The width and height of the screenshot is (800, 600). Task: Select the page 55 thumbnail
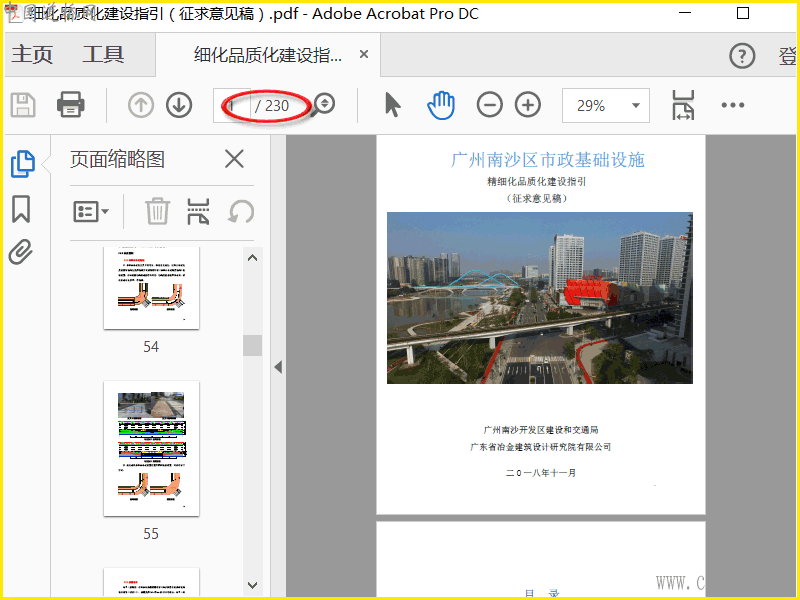152,448
